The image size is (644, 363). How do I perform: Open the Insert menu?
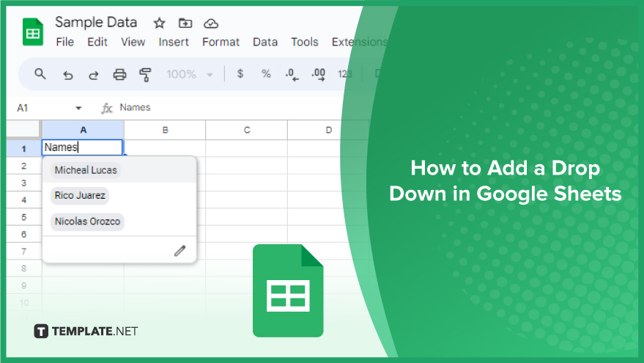[174, 42]
